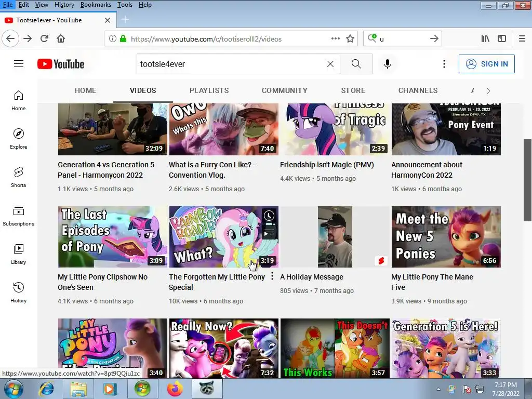Switch to the PLAYLISTS channel tab
The image size is (532, 399).
tap(209, 90)
